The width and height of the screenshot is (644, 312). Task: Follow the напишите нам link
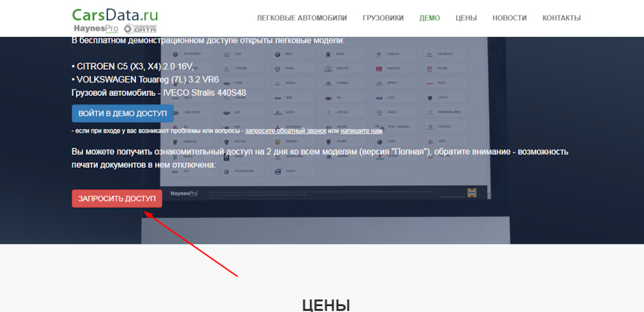pyautogui.click(x=362, y=131)
